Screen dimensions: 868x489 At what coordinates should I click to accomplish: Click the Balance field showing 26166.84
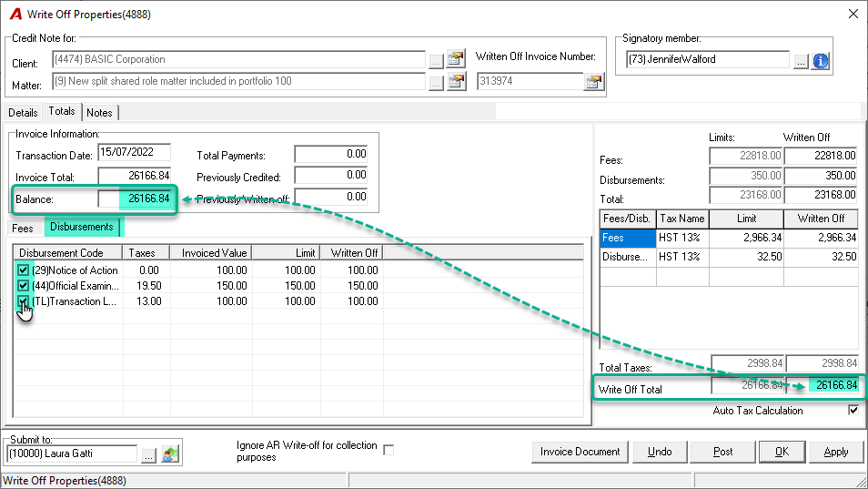134,199
